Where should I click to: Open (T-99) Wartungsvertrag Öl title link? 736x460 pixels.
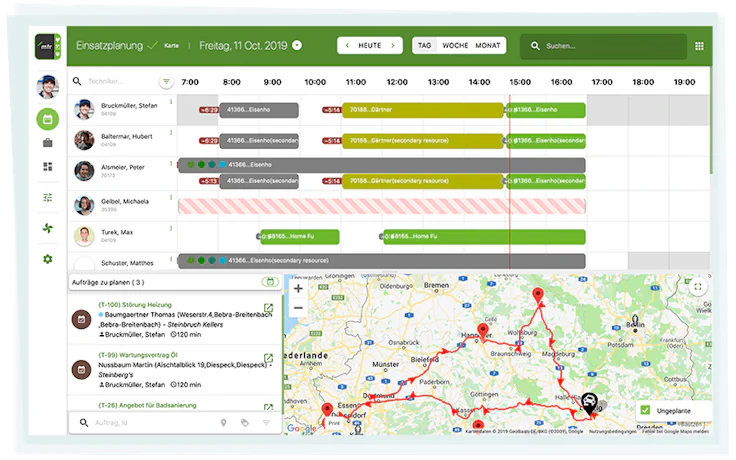[138, 355]
